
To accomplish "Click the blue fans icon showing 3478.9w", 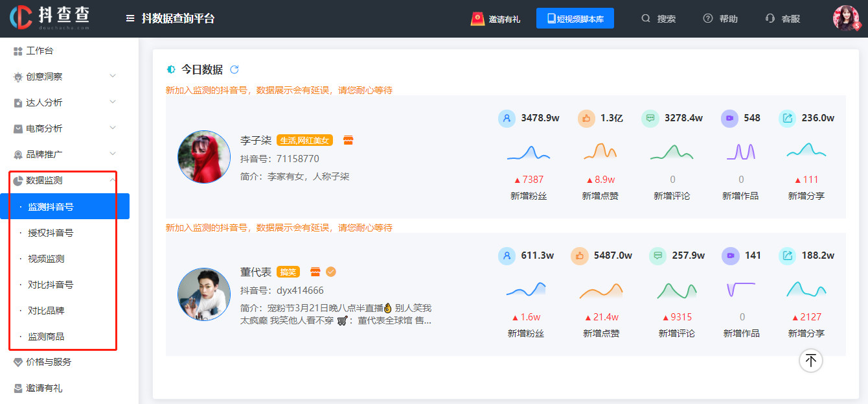I will (x=507, y=118).
